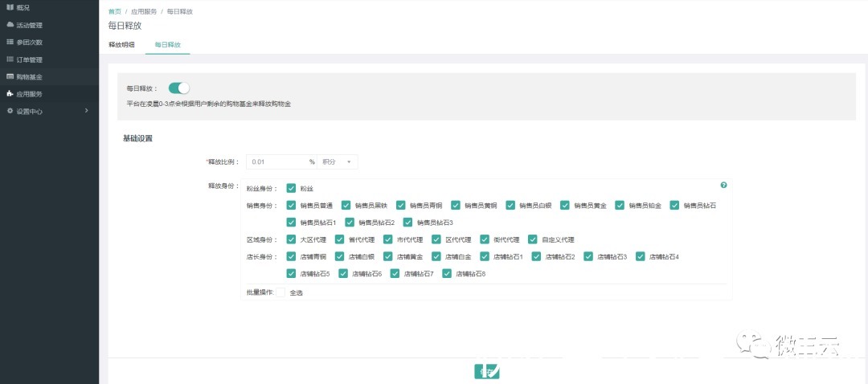Uncheck the 店铺白银 checkbox

pyautogui.click(x=339, y=256)
